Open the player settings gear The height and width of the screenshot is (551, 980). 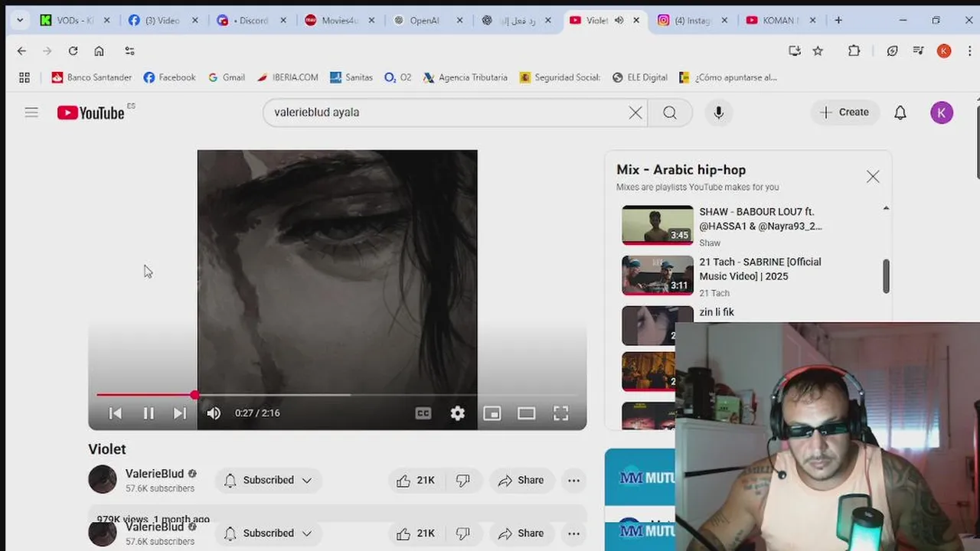458,413
